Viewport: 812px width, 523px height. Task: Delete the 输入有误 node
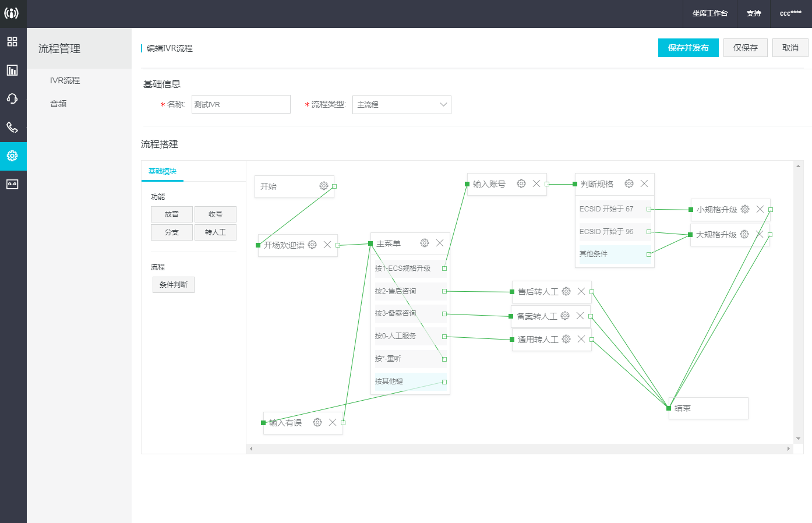(x=333, y=422)
